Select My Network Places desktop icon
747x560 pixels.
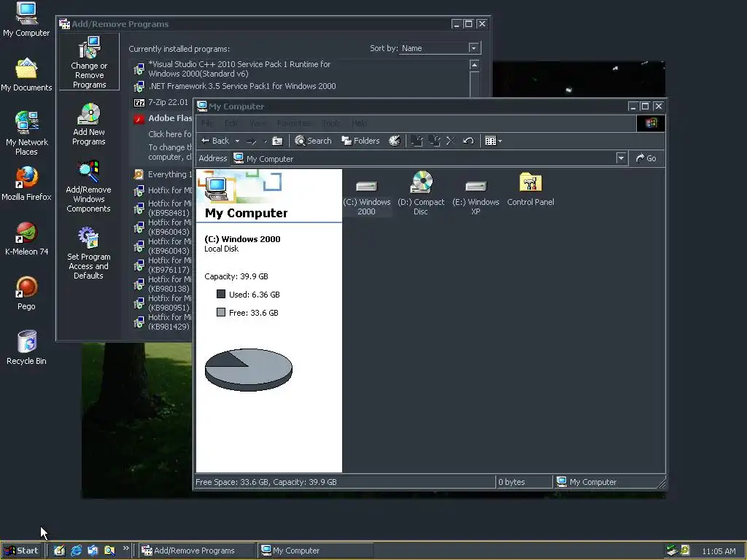(x=27, y=133)
